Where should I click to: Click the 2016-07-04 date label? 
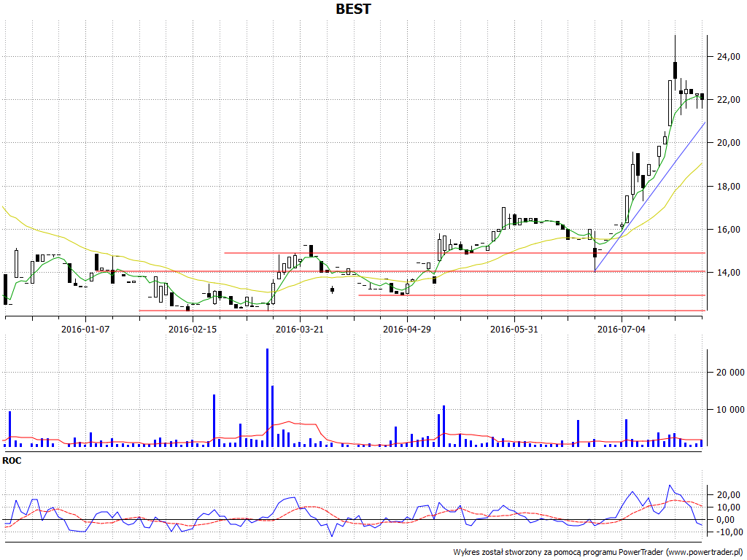coord(622,329)
